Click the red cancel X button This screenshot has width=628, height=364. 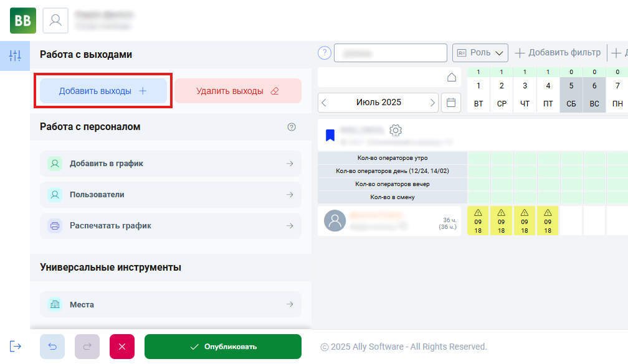122,347
